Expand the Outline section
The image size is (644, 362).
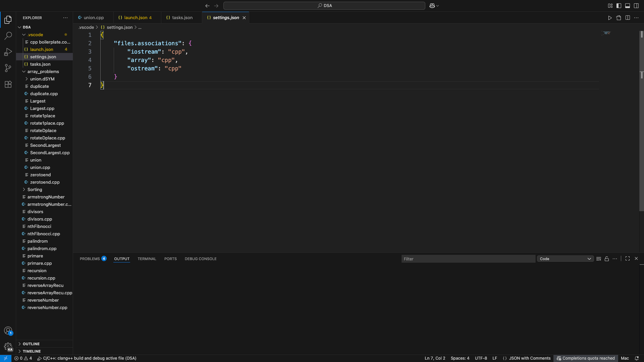[x=31, y=344]
